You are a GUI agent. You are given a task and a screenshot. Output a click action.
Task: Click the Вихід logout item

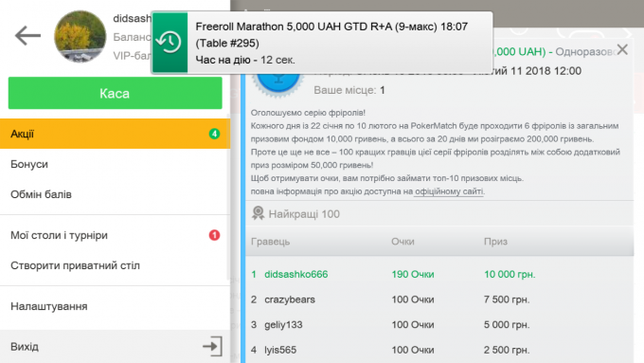(115, 346)
